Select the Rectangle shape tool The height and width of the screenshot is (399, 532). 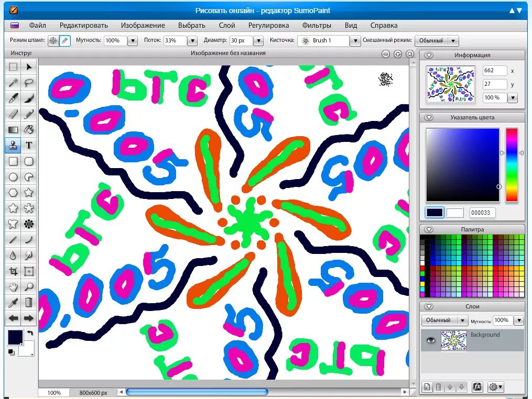point(13,161)
